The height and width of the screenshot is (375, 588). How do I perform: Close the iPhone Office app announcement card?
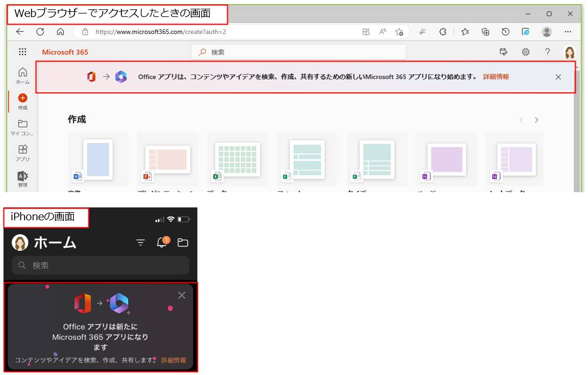tap(182, 295)
